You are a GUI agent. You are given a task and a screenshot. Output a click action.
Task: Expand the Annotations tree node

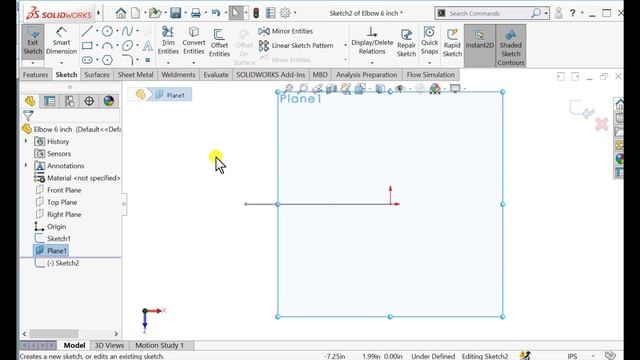26,166
